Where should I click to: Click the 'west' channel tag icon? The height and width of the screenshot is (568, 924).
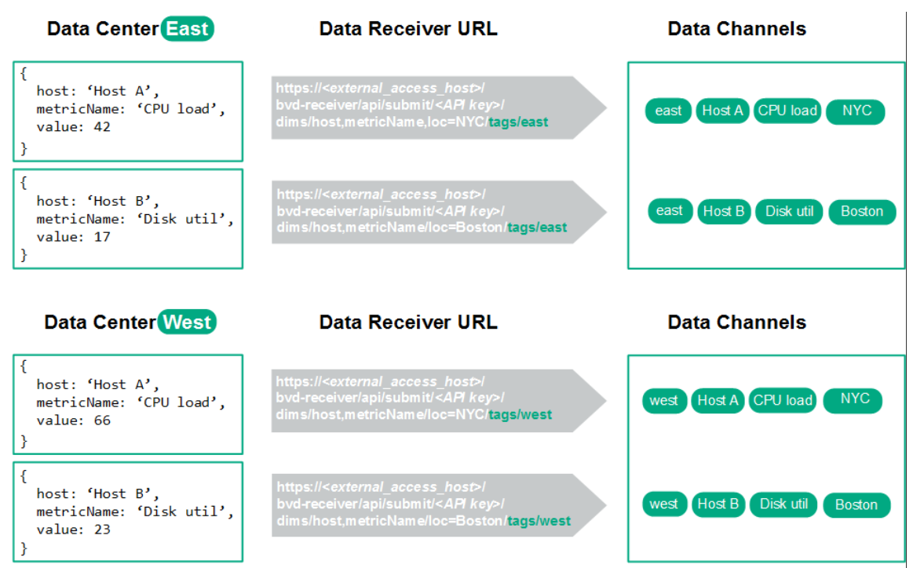pyautogui.click(x=664, y=400)
